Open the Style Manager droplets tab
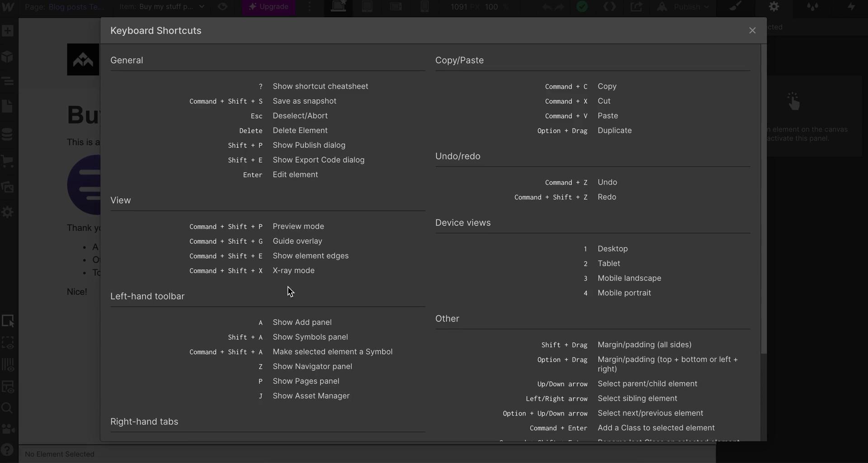The image size is (868, 463). pyautogui.click(x=812, y=7)
